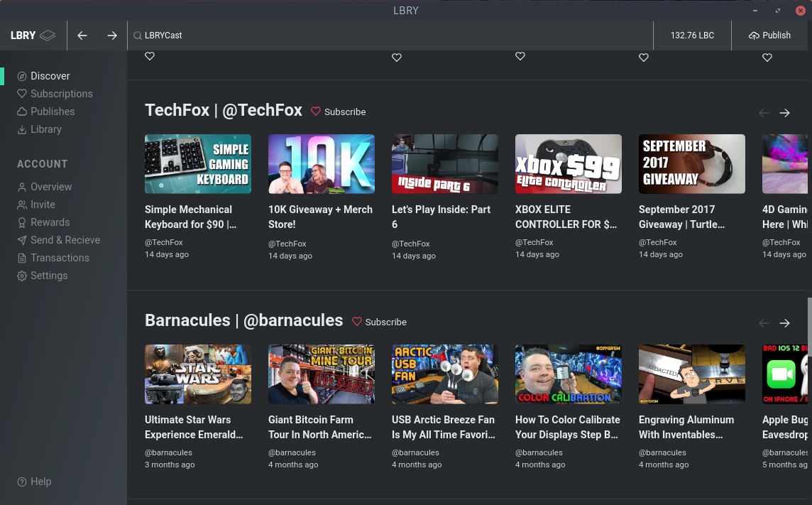Open the Engraving Aluminum thumbnail
This screenshot has width=812, height=505.
tap(692, 374)
